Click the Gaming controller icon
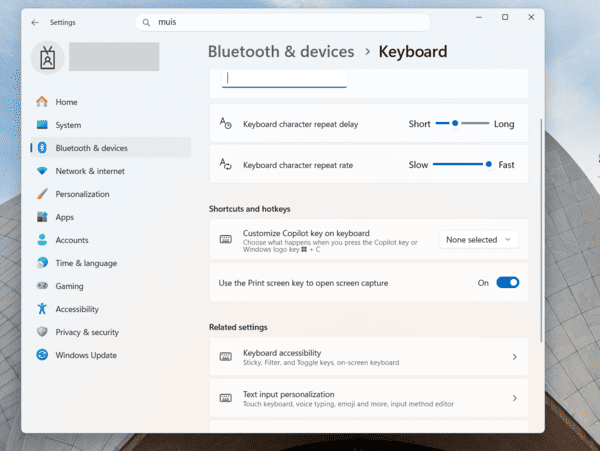This screenshot has width=600, height=451. click(x=42, y=285)
